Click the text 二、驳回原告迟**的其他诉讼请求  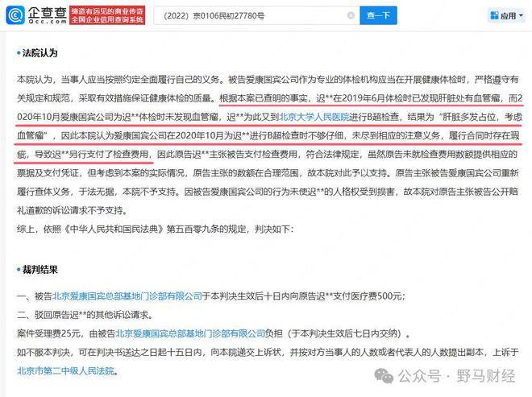click(85, 315)
